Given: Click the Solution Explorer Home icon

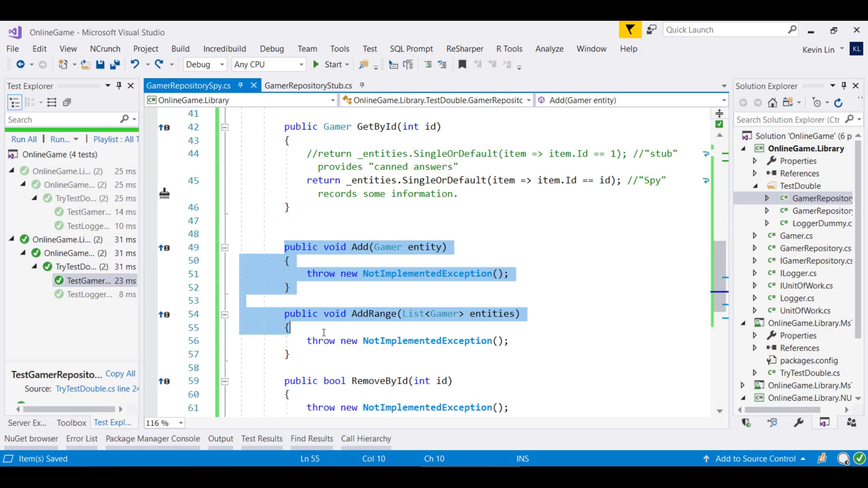Looking at the screenshot, I should [x=773, y=103].
